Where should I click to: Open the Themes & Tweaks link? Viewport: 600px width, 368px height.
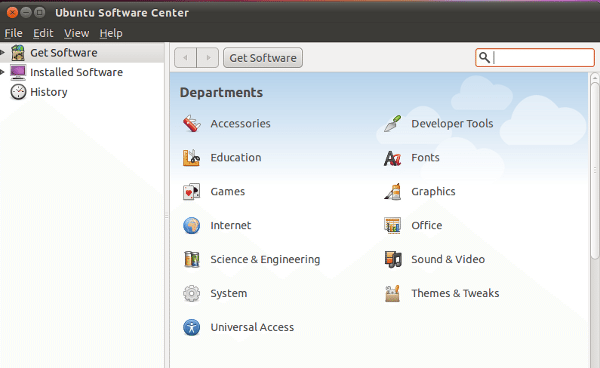point(455,293)
